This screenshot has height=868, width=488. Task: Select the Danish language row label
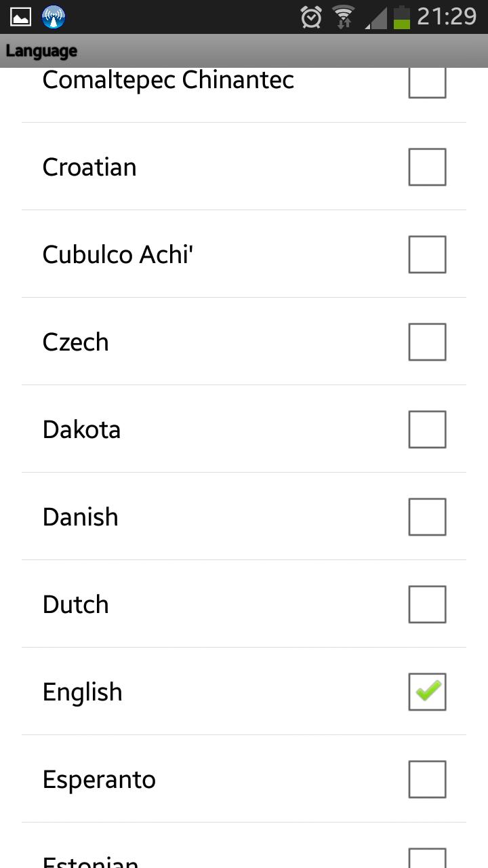pos(81,517)
